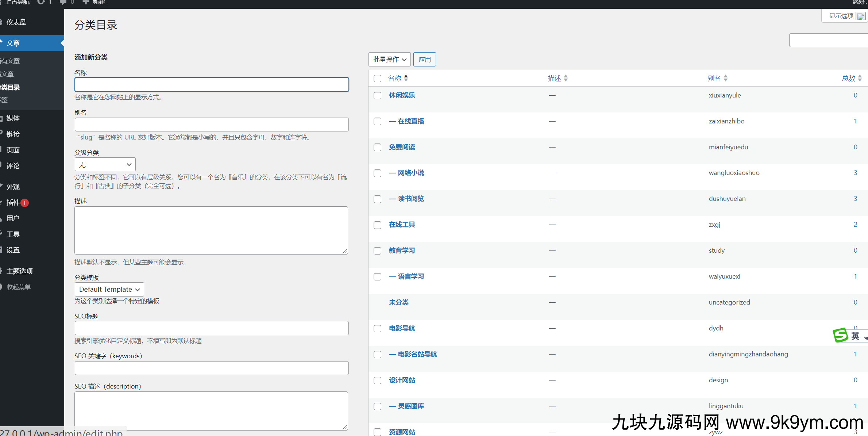Screen dimensions: 868x436
Task: Check the checkbox for 休闲娱乐 category
Action: (x=377, y=96)
